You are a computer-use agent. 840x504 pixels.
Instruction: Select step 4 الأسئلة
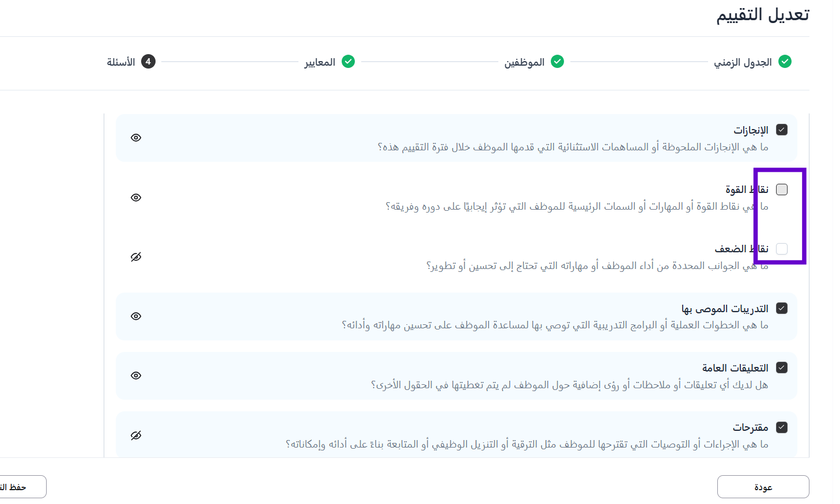click(122, 62)
